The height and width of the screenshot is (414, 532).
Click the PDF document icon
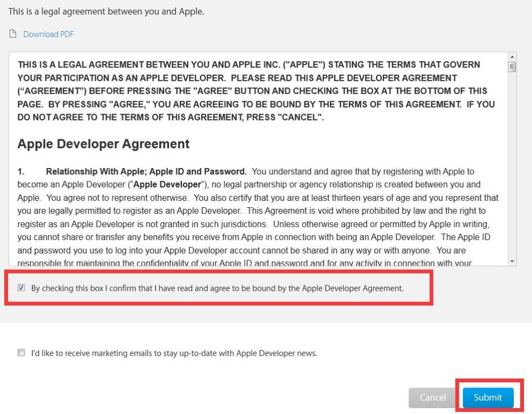point(13,33)
